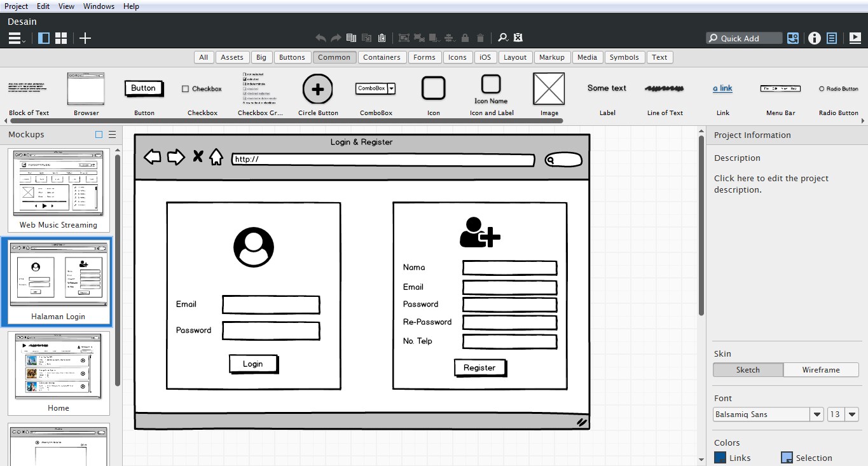Screen dimensions: 868x466
Task: Click inside the Quick Add field
Action: click(x=744, y=38)
